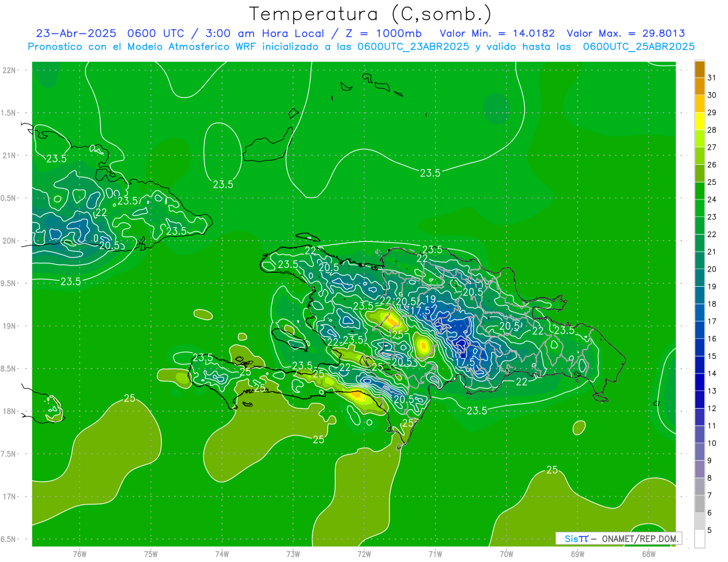Click the color scale label "27"
The height and width of the screenshot is (562, 728).
[x=712, y=147]
